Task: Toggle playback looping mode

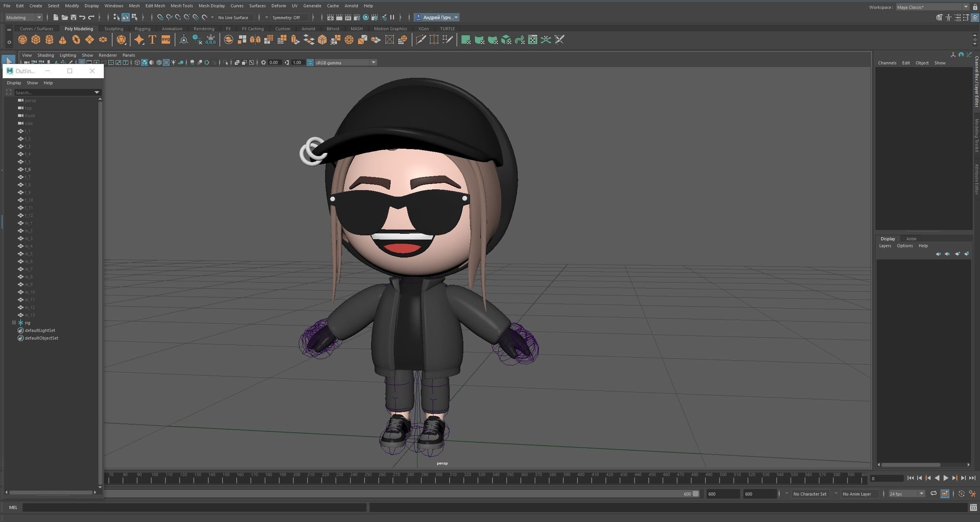Action: [933, 494]
